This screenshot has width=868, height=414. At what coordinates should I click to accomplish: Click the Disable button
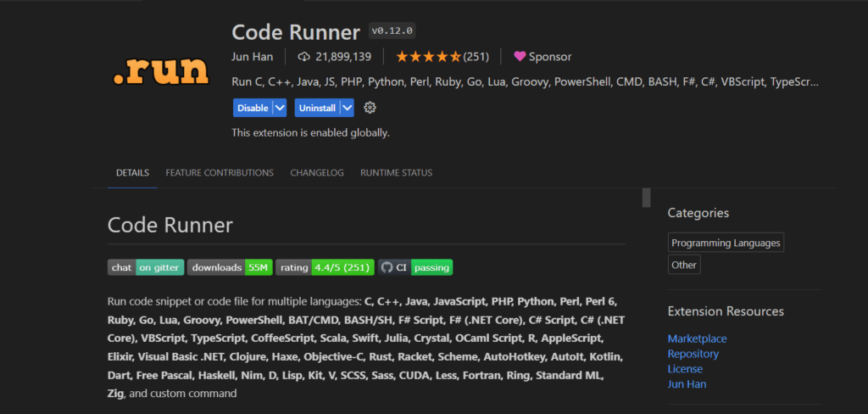coord(253,108)
